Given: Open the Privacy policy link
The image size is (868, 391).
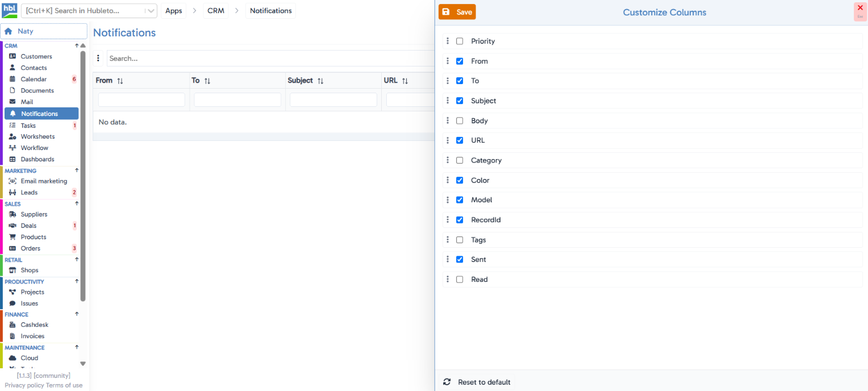Looking at the screenshot, I should tap(24, 385).
